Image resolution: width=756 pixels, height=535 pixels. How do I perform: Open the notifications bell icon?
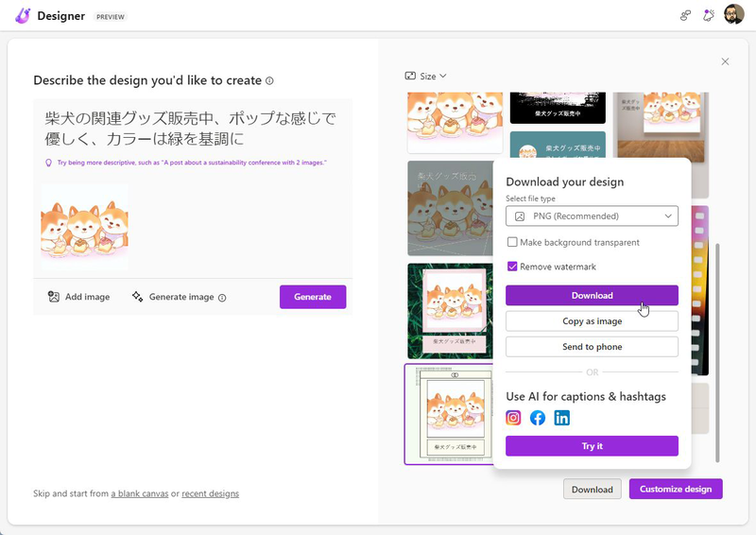tap(709, 15)
